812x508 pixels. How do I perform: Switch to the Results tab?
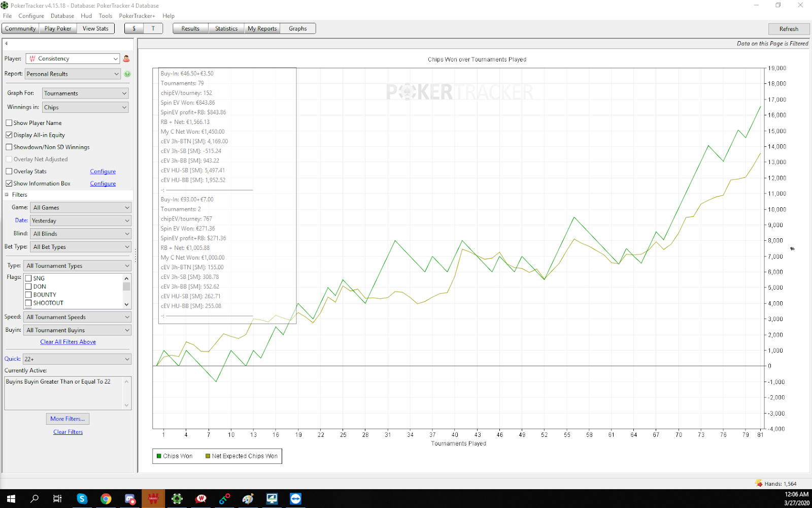click(190, 28)
